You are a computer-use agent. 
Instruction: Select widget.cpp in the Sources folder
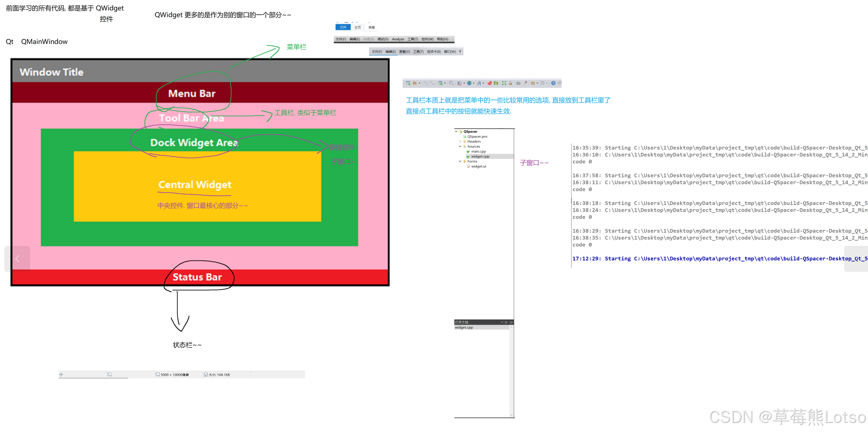pos(480,156)
